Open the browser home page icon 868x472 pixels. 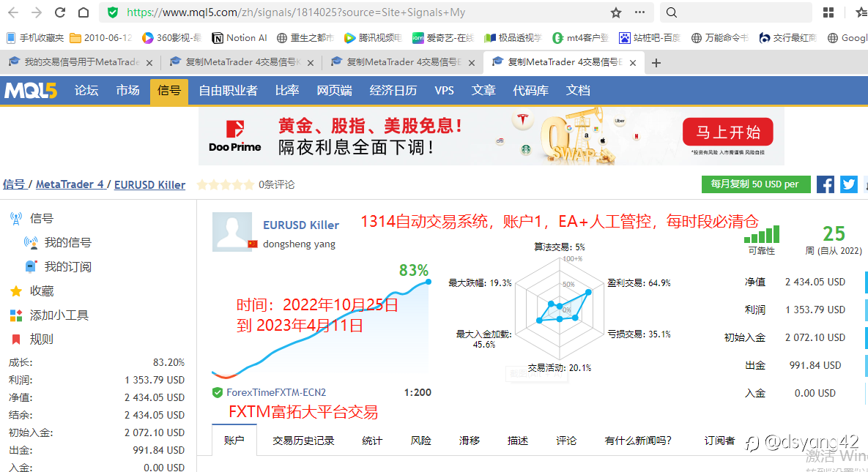pos(83,12)
